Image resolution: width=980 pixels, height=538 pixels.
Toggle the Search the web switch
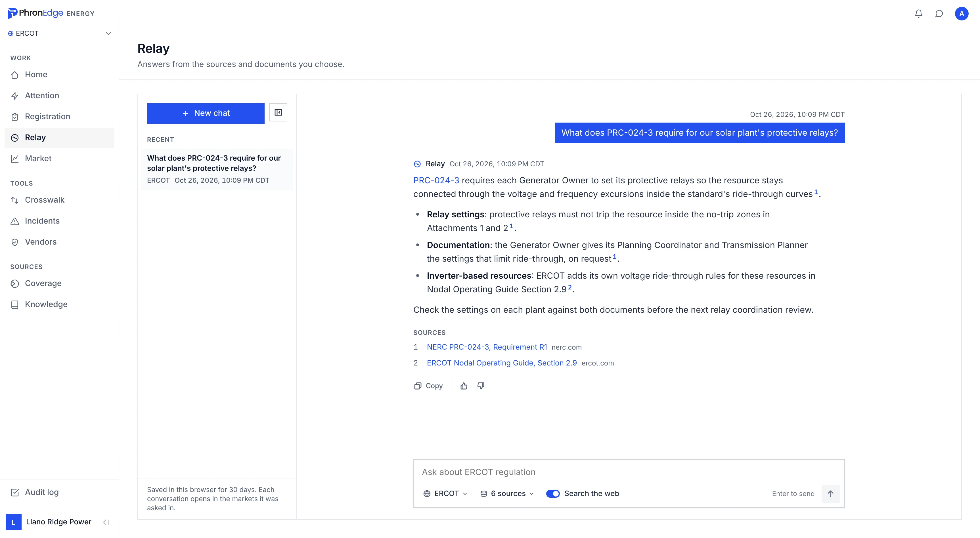click(x=553, y=493)
